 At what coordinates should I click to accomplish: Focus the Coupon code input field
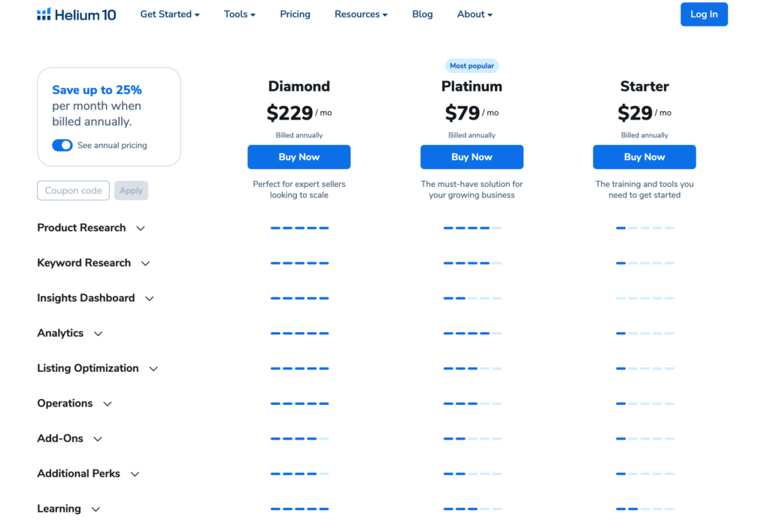73,190
